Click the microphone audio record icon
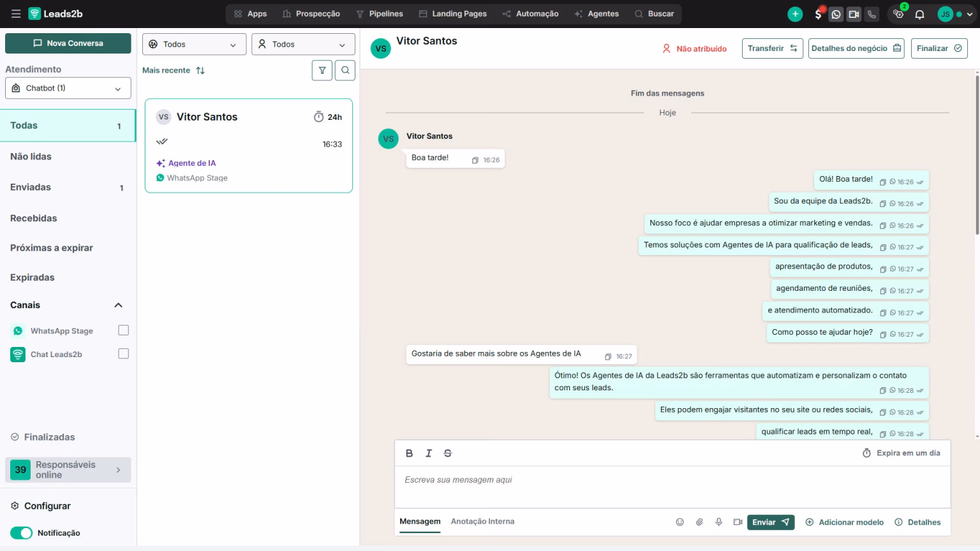 pyautogui.click(x=718, y=522)
